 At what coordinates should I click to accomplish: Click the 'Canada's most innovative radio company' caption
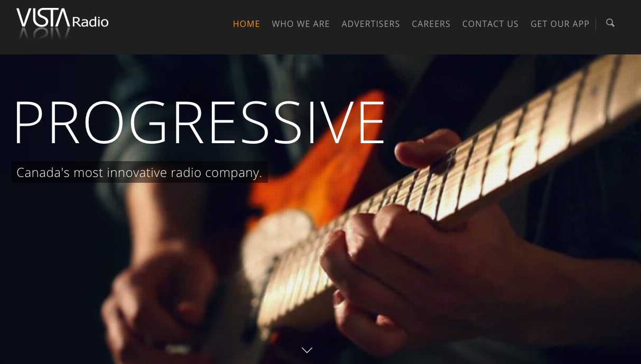pyautogui.click(x=140, y=172)
